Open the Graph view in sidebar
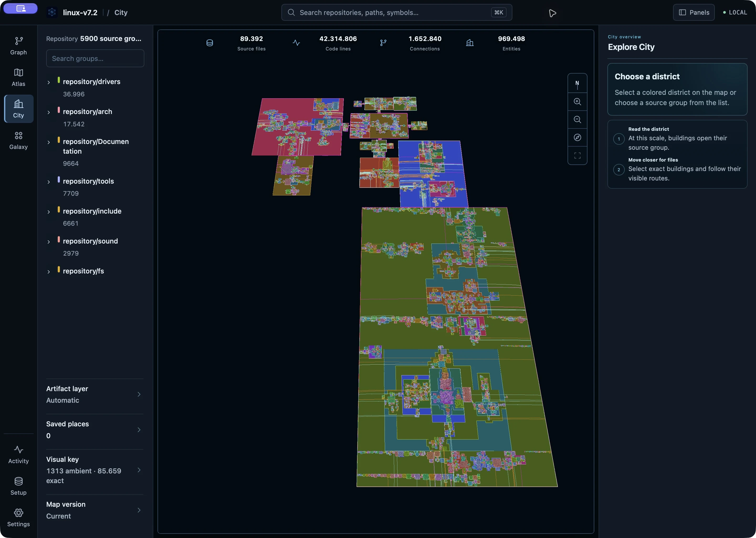756x538 pixels. point(19,46)
